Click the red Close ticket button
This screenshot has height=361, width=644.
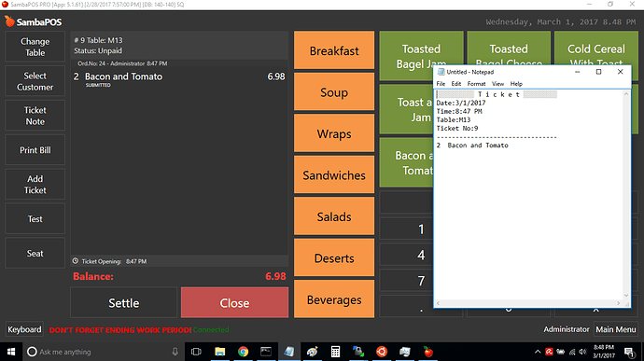pos(234,302)
